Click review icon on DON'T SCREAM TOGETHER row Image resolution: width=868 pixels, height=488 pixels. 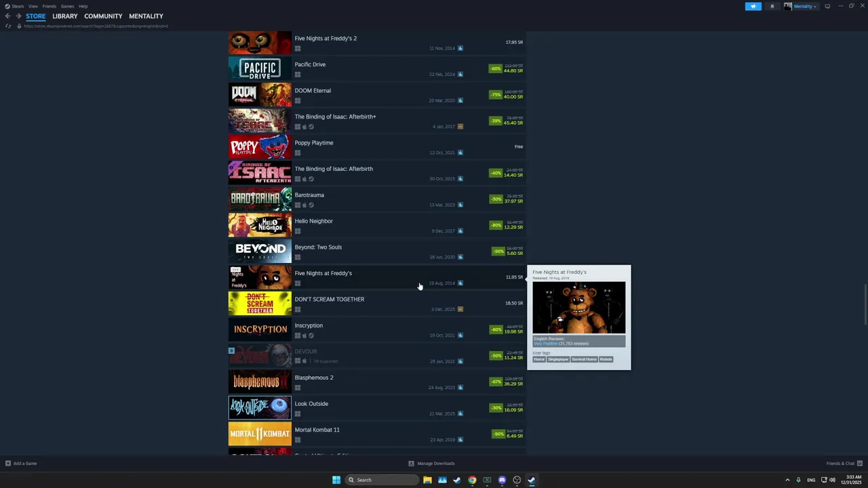(x=460, y=309)
